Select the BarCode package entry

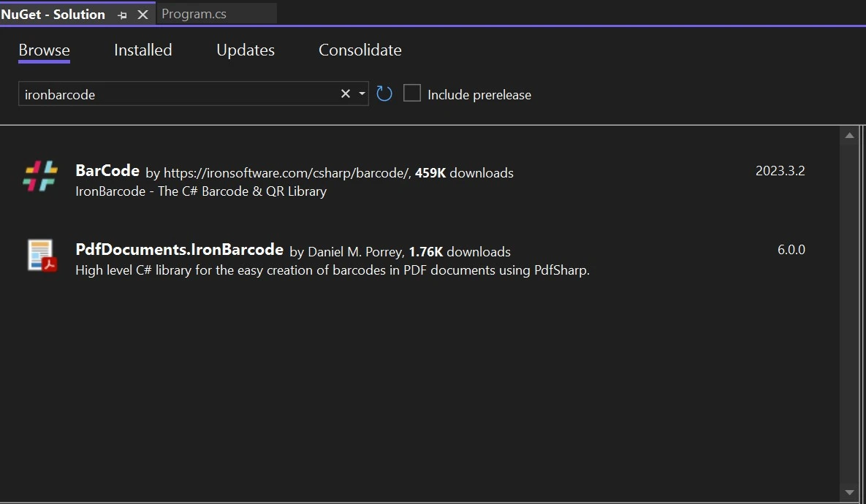[x=107, y=171]
